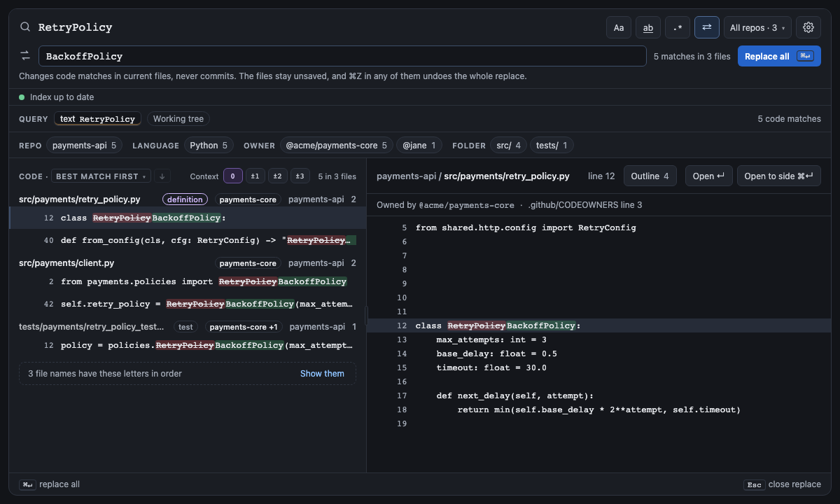Filter by folder tests/ 1
The image size is (840, 504).
(x=552, y=146)
